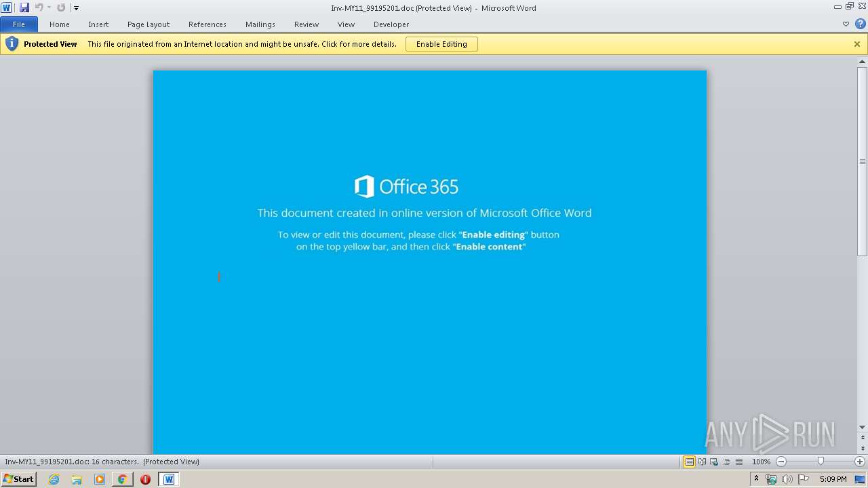
Task: Open Windows Explorer folder icon in taskbar
Action: click(x=77, y=479)
